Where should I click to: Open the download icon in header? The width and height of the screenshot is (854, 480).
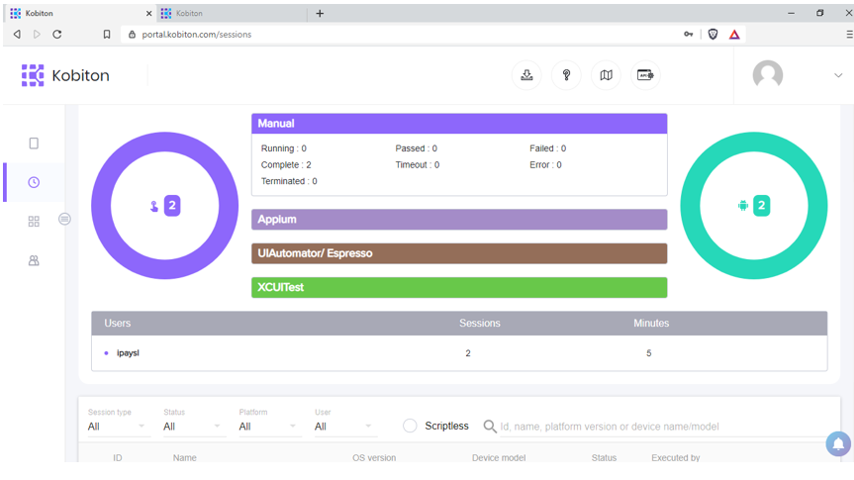(x=527, y=75)
